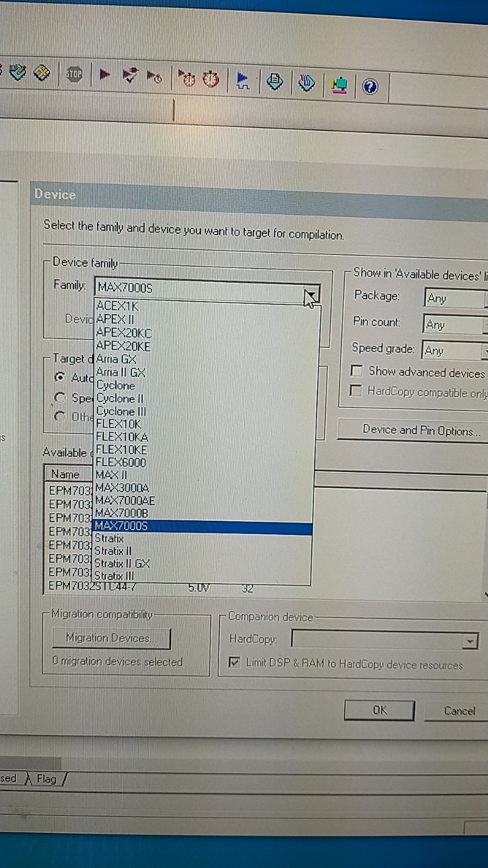Open the HardCopy companion device dropdown
This screenshot has height=868, width=488.
pos(385,640)
